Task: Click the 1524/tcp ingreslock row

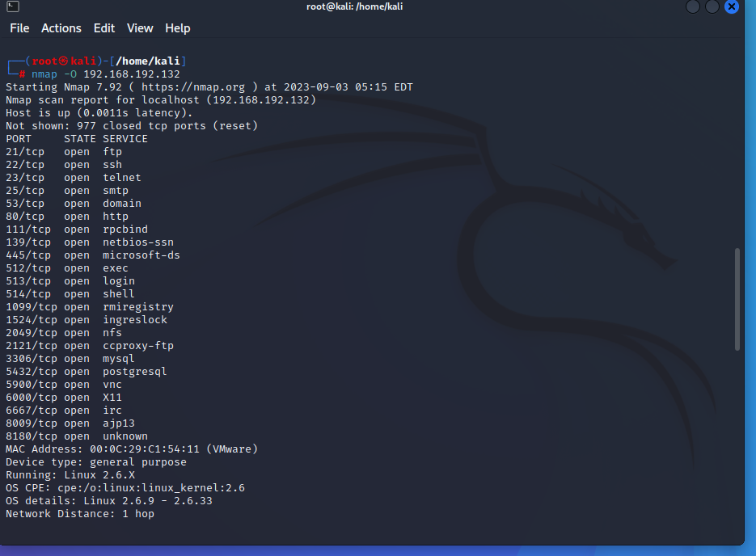Action: (87, 320)
